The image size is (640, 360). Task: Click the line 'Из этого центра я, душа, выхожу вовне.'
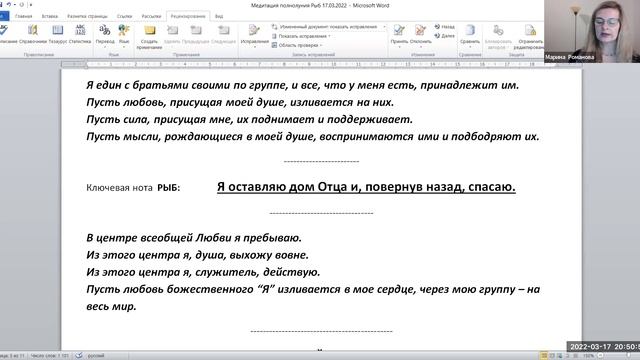[x=198, y=255]
